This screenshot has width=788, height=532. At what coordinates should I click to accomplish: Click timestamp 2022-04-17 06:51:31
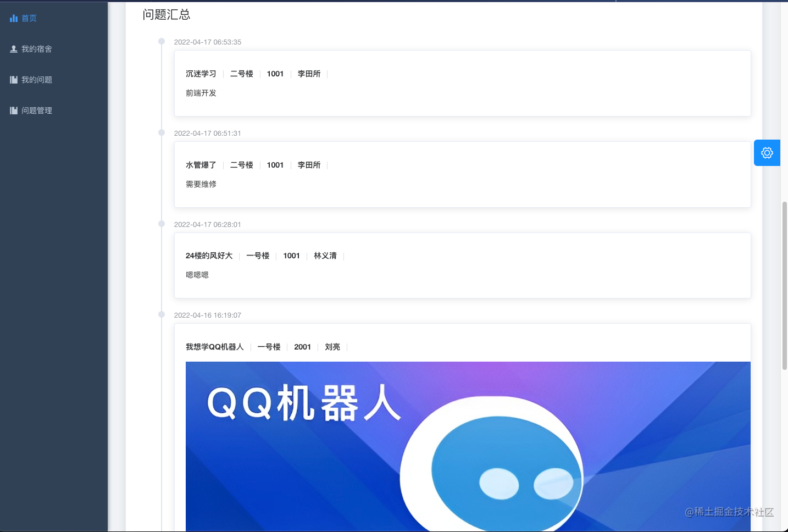tap(208, 133)
